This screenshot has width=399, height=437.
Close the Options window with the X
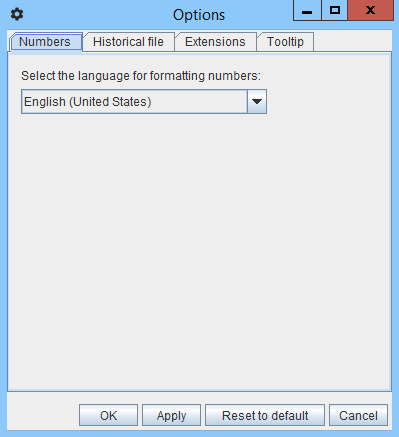[370, 10]
